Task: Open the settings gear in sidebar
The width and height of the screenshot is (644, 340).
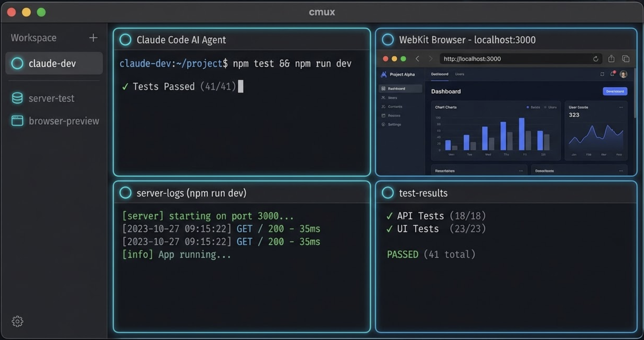Action: click(x=17, y=321)
